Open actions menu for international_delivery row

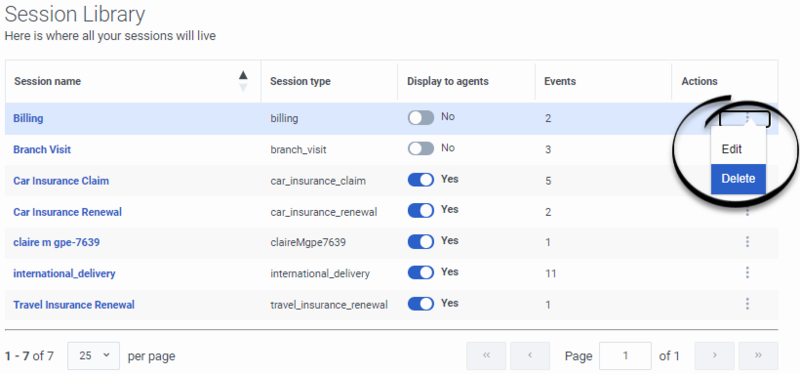coord(747,273)
